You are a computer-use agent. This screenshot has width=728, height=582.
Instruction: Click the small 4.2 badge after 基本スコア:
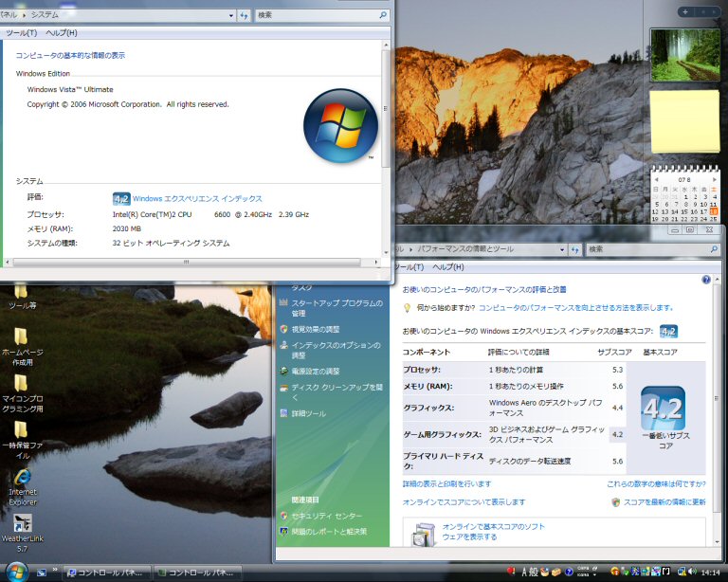(668, 332)
